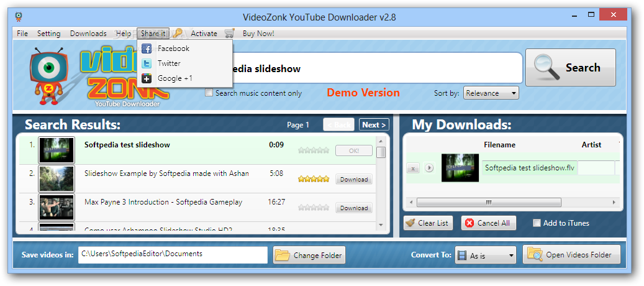Image resolution: width=644 pixels, height=286 pixels.
Task: Select Max Payne 3 Introduction title
Action: (x=163, y=202)
